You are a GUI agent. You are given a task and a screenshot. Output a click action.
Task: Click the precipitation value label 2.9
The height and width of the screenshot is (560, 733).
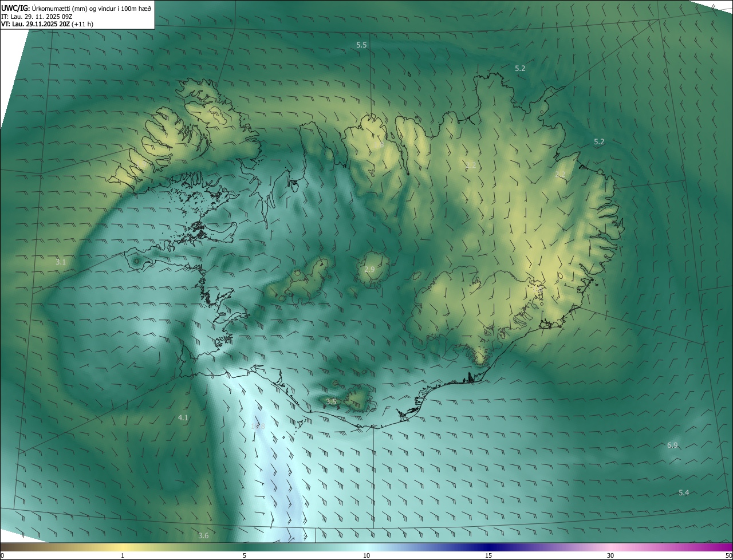(x=369, y=269)
